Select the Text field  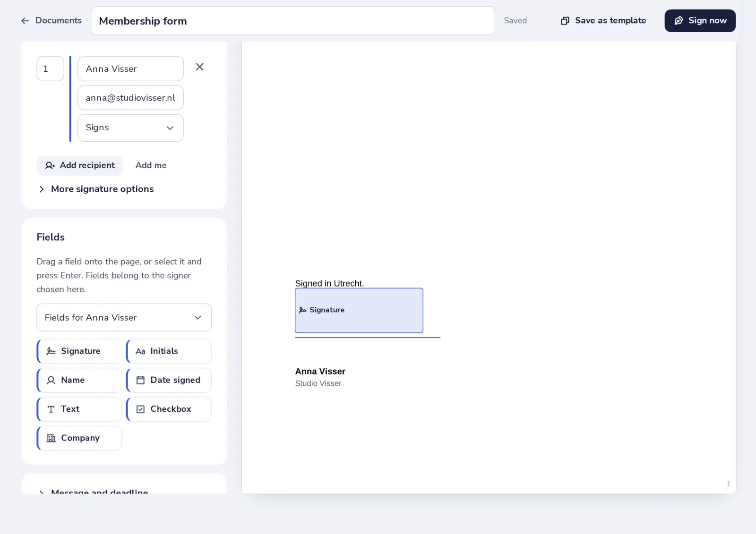coord(79,409)
